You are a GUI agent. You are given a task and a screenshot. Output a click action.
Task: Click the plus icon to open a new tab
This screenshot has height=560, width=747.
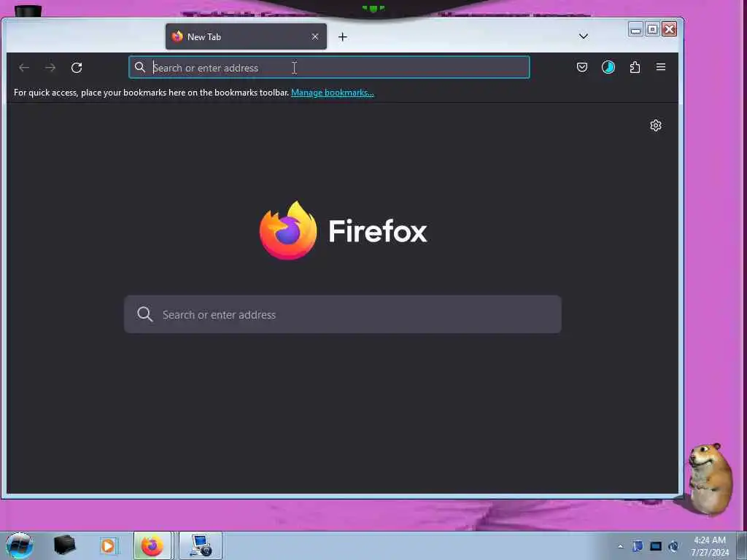pyautogui.click(x=343, y=36)
